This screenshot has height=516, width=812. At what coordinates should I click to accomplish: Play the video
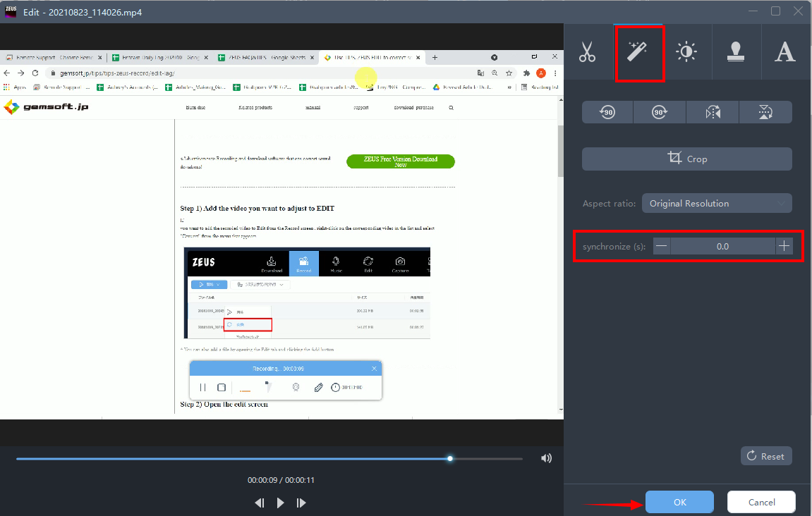pyautogui.click(x=280, y=503)
